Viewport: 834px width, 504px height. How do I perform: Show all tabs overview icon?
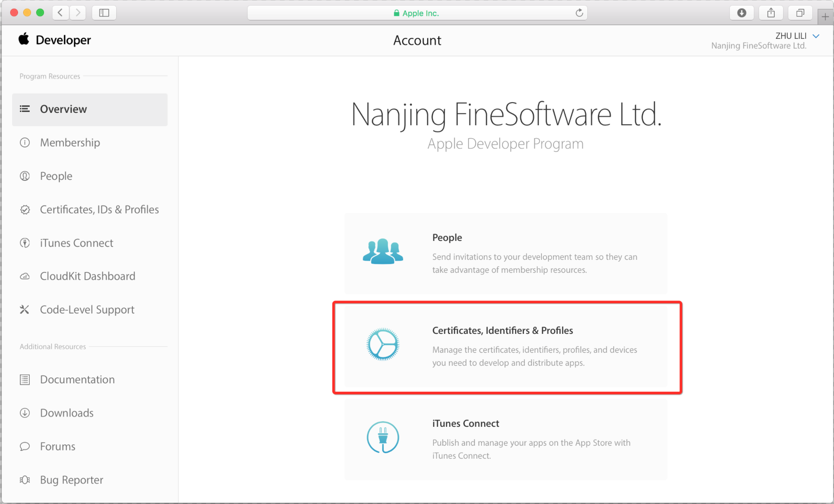[800, 13]
